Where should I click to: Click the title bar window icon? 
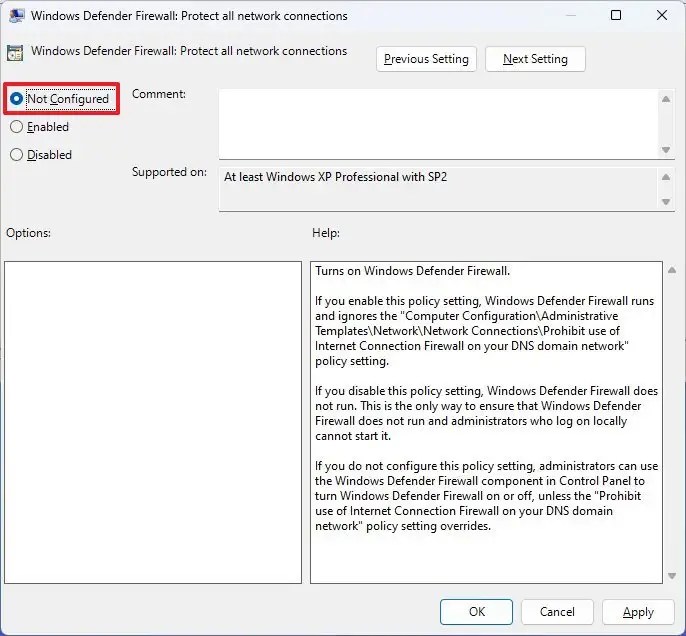tap(16, 16)
